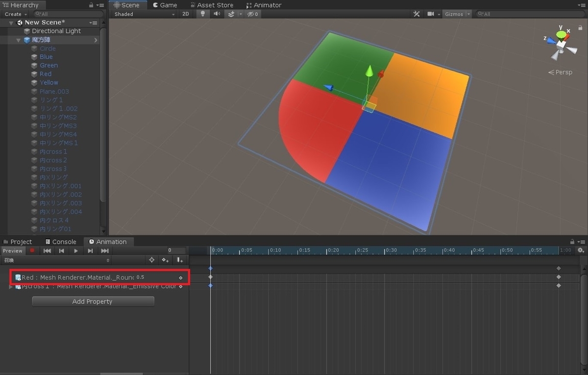Viewport: 588px width, 375px height.
Task: Click the component tools wrench icon
Action: click(416, 14)
